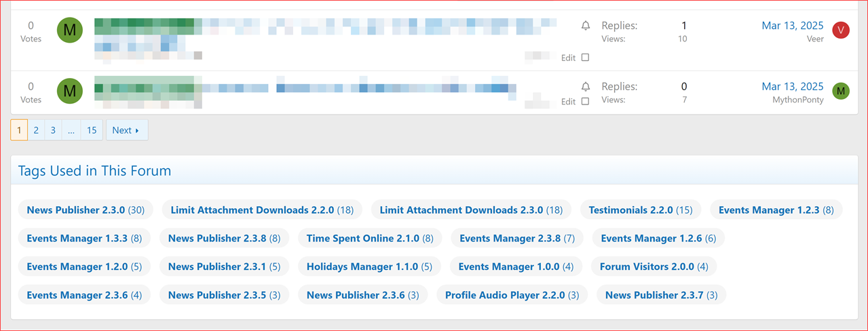The height and width of the screenshot is (331, 868).
Task: Select the Events Manager 1.0.0 tag
Action: tap(516, 267)
